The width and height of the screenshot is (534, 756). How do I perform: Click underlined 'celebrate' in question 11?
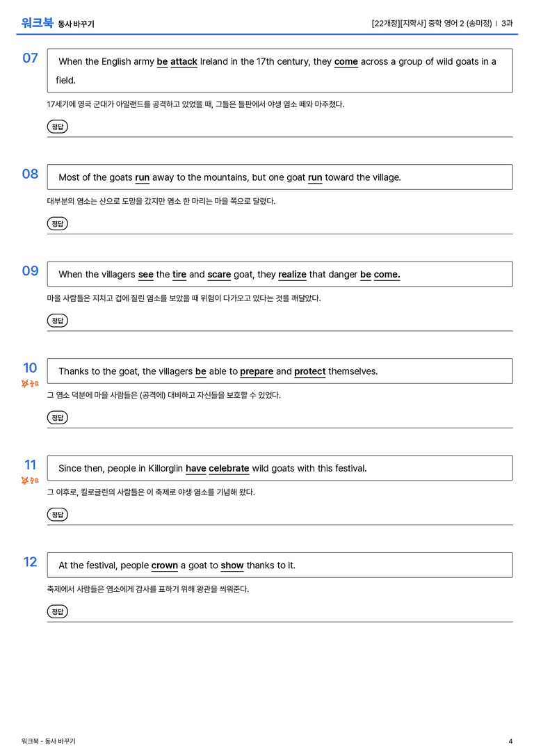click(x=229, y=469)
